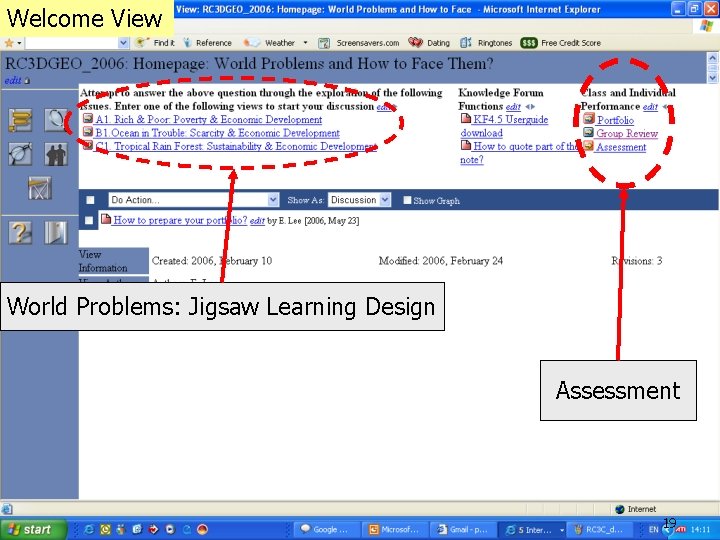
Task: Click the view icon next to Portfolio
Action: pyautogui.click(x=589, y=119)
